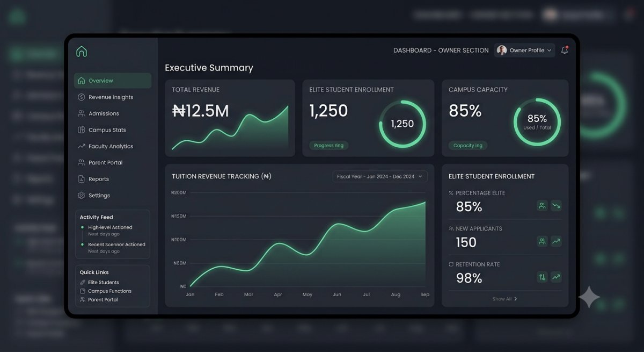Click the Progress ring badge
Screen dimensions: 644x352
328,146
